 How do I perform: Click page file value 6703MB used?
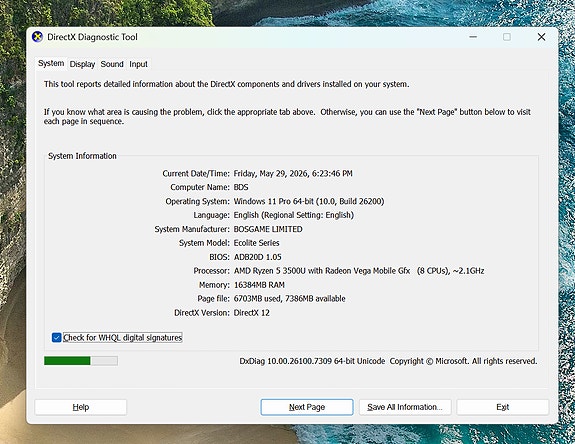(x=289, y=299)
